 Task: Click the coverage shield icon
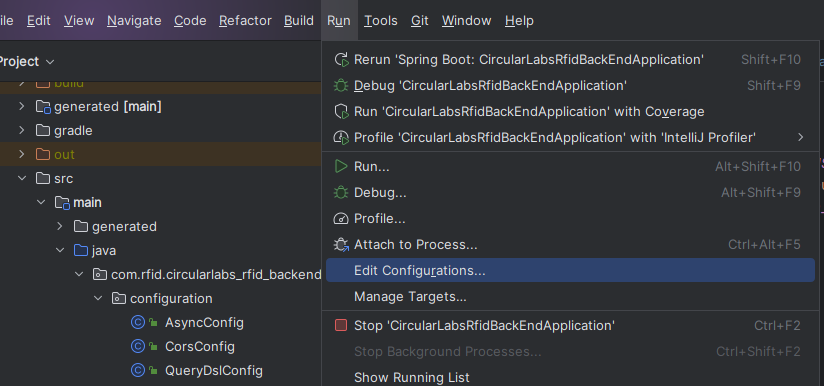342,112
